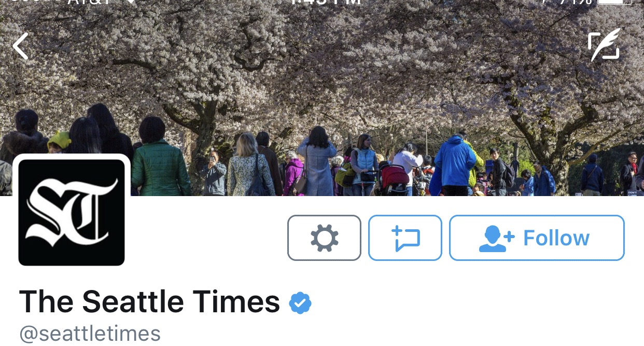This screenshot has width=644, height=346.
Task: Tap the blue verified badge
Action: [300, 303]
